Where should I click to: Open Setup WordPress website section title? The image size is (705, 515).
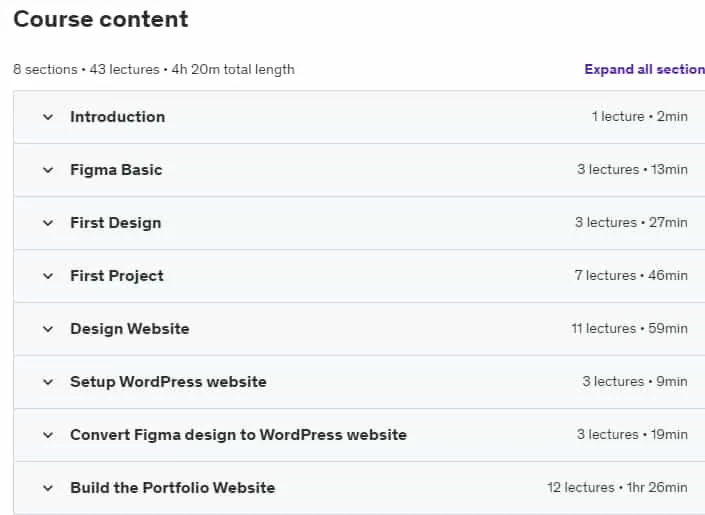click(168, 382)
